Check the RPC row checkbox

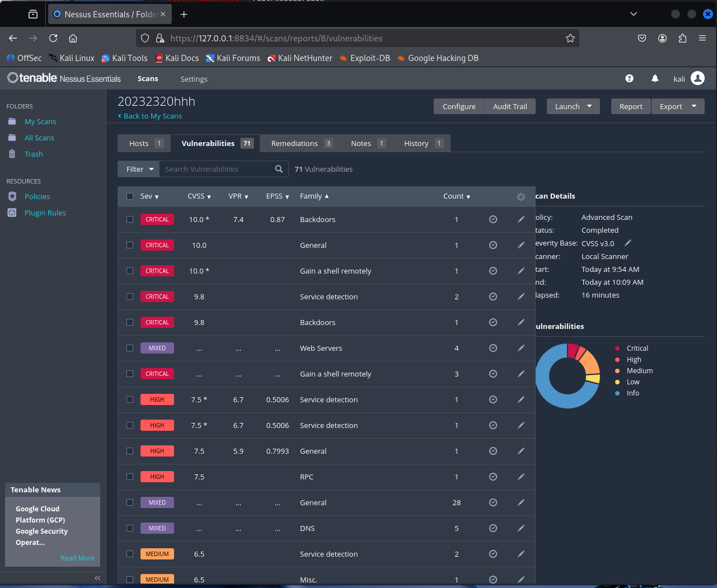click(130, 477)
